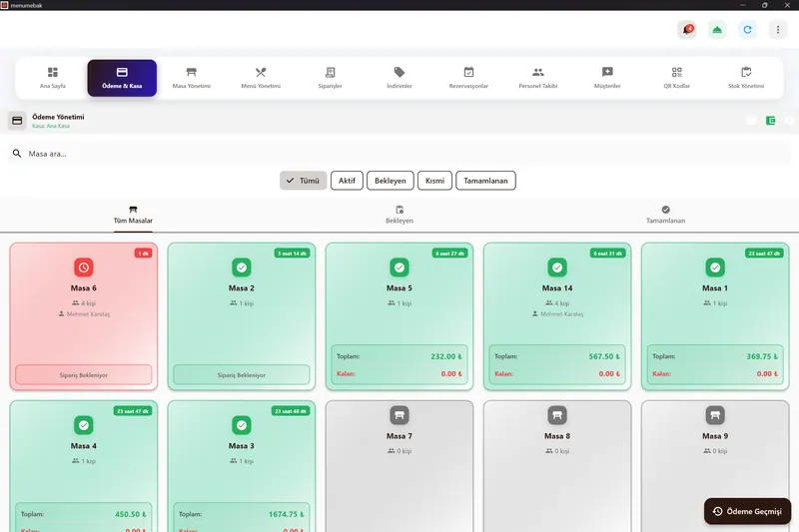Open Siparişler section

click(330, 78)
